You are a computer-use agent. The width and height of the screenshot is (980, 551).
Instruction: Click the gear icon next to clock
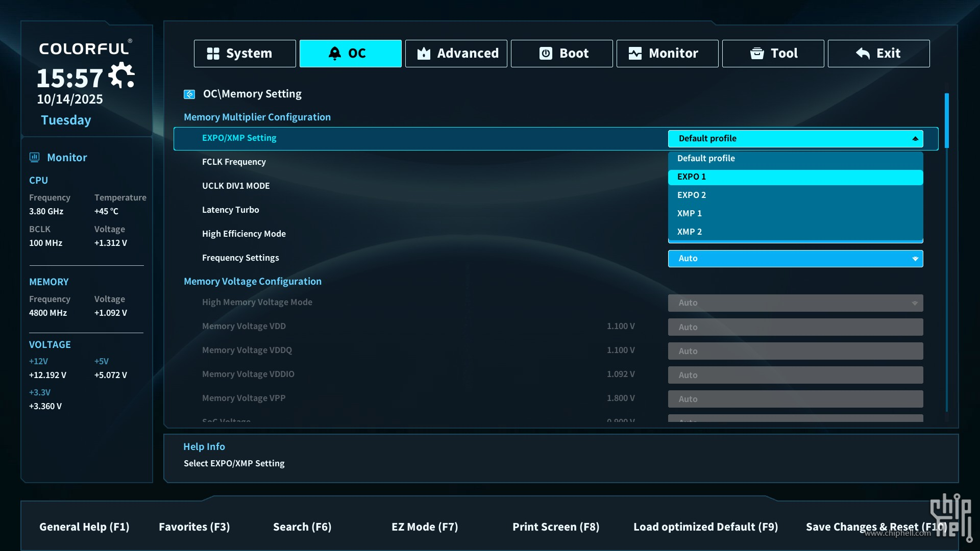point(122,76)
